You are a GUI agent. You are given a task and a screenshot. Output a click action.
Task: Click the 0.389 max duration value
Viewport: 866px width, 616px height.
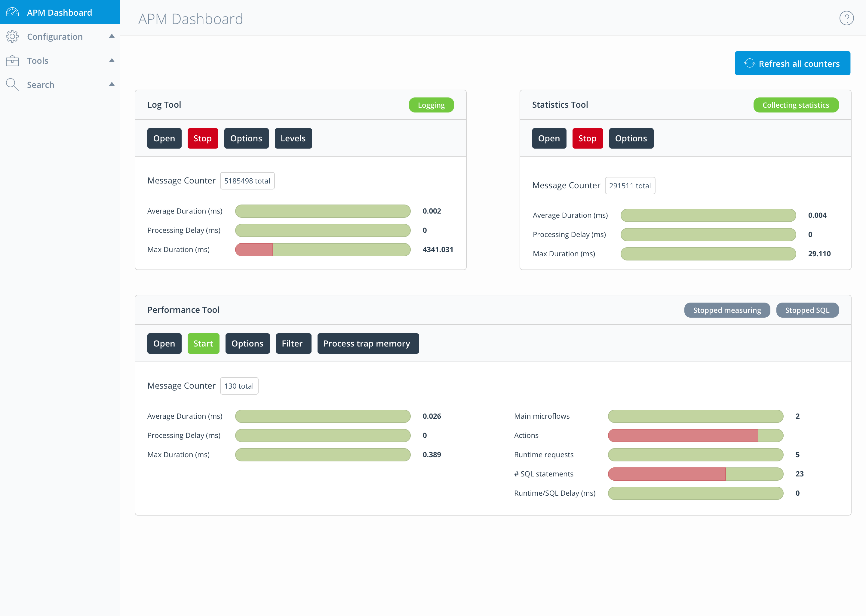pyautogui.click(x=432, y=455)
